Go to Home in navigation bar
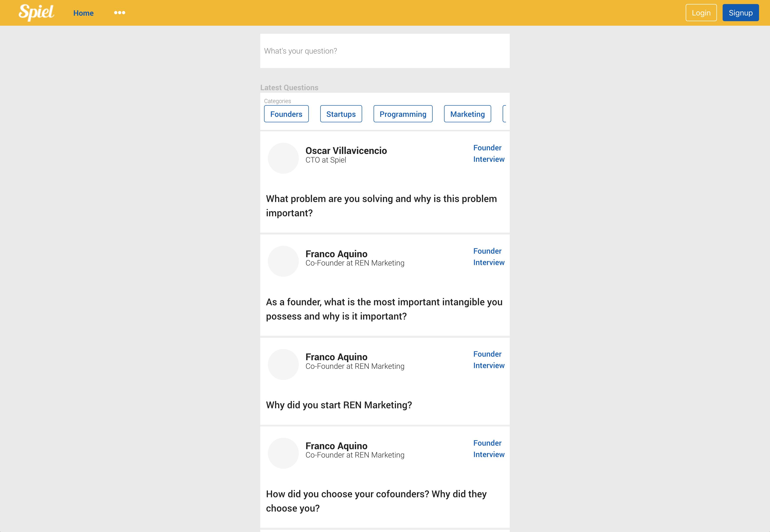770x532 pixels. pyautogui.click(x=83, y=13)
